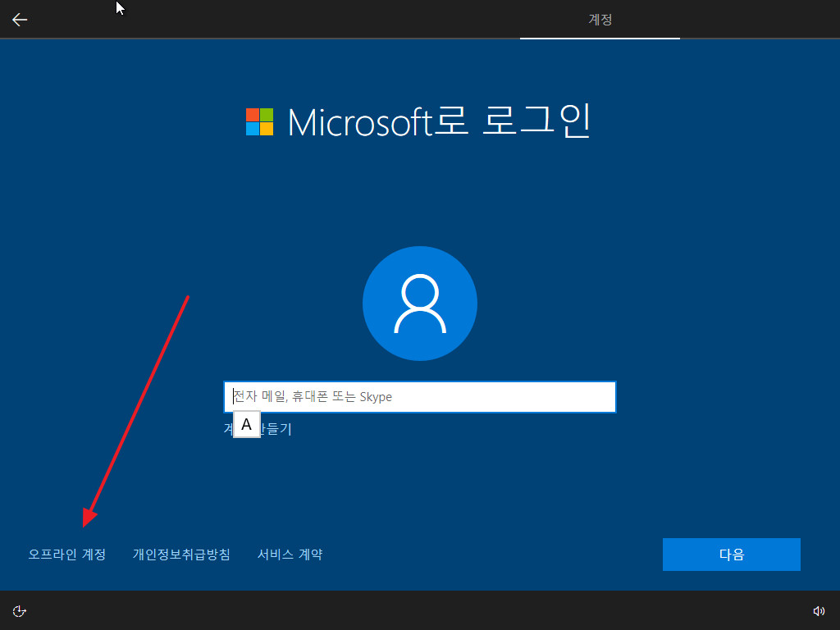
Task: Open 서비스 계약 link
Action: [x=290, y=554]
